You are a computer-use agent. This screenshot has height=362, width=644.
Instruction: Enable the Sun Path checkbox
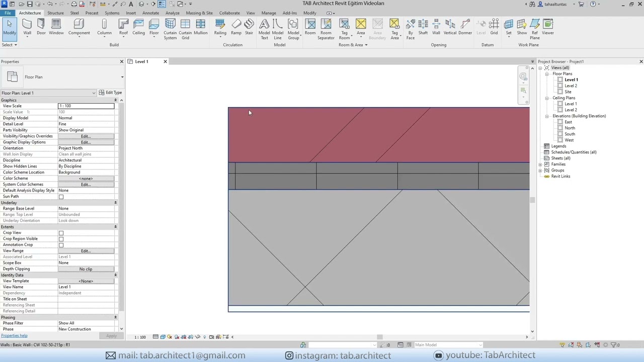pyautogui.click(x=61, y=197)
